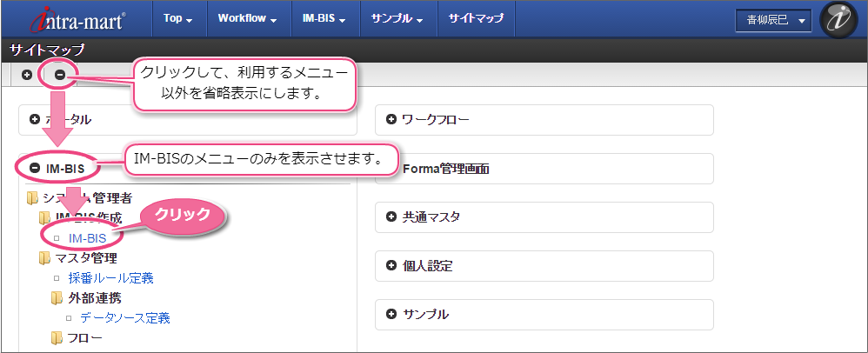Select the フロー folder label
The image size is (868, 353).
click(x=84, y=338)
